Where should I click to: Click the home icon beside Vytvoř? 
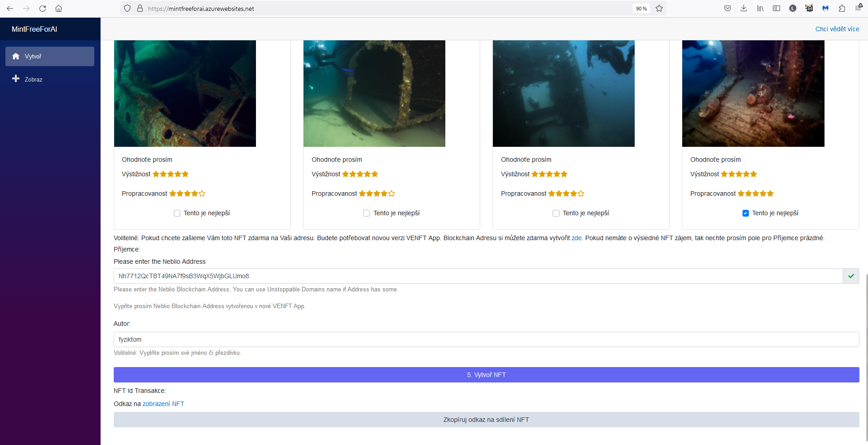coord(16,56)
